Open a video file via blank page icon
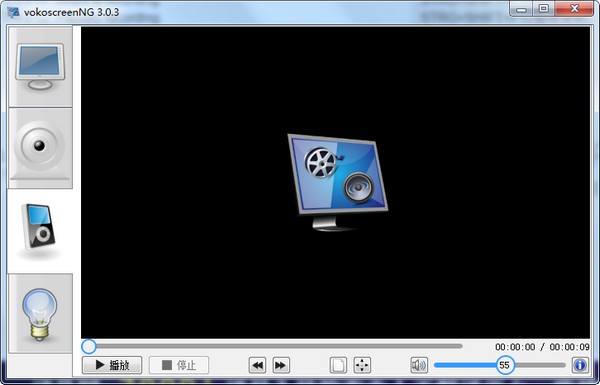 click(x=338, y=365)
